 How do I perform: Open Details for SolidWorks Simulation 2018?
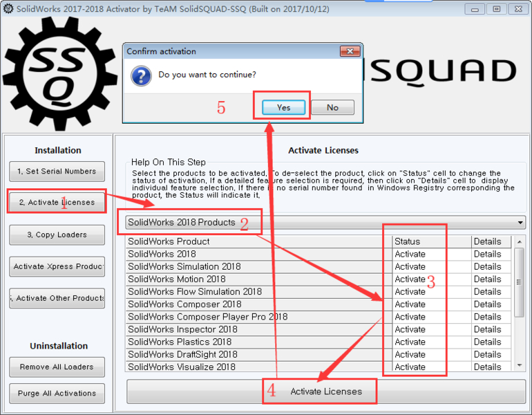point(491,266)
